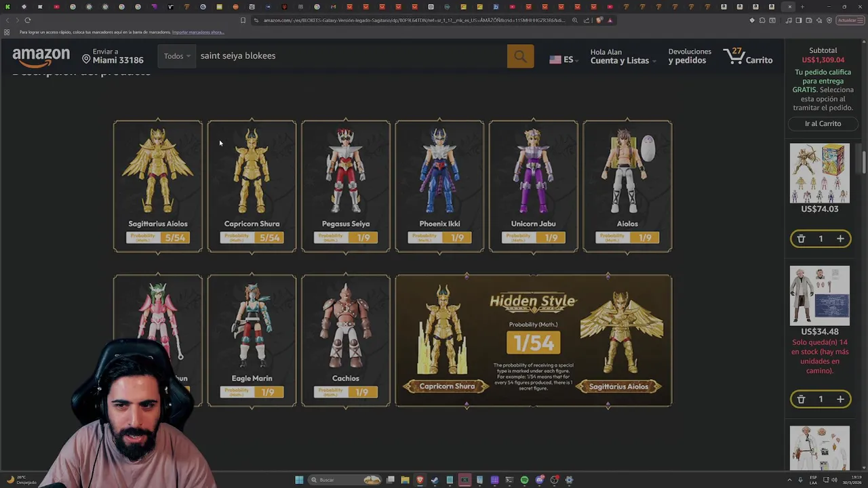Click Devoluciones y pedidos link
The image size is (868, 488).
(x=690, y=56)
